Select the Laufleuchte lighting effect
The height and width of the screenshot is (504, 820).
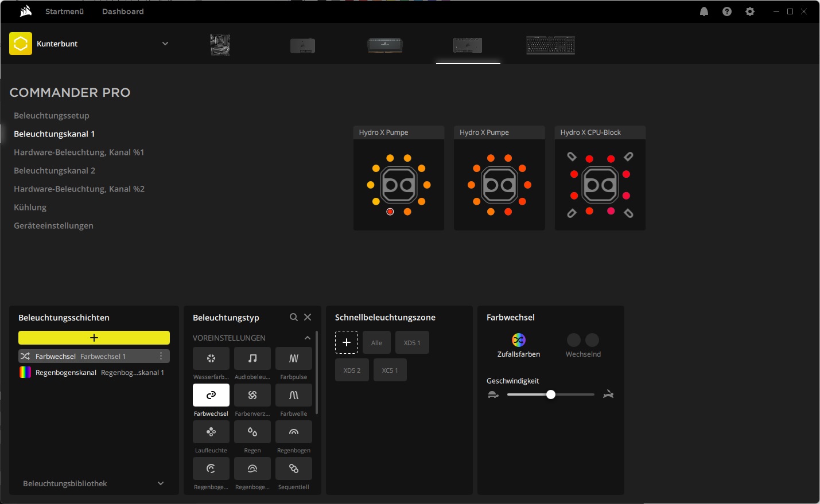pyautogui.click(x=211, y=432)
